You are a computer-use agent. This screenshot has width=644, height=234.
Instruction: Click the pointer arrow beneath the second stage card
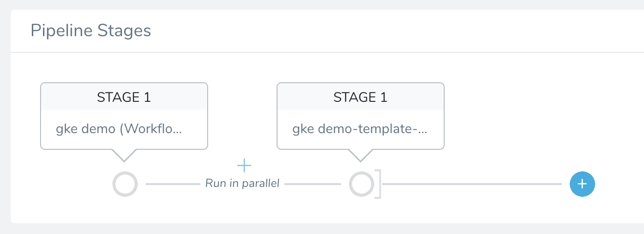361,155
